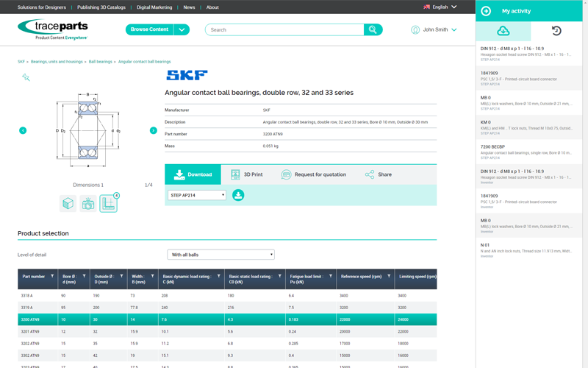The width and height of the screenshot is (588, 368).
Task: Open the Digital Marketing menu item
Action: click(154, 7)
